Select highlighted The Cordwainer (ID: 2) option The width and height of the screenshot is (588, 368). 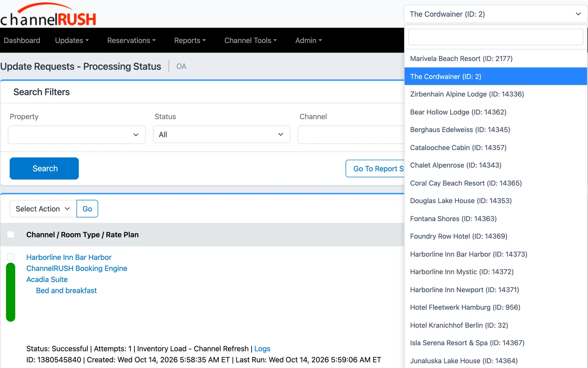pyautogui.click(x=495, y=76)
